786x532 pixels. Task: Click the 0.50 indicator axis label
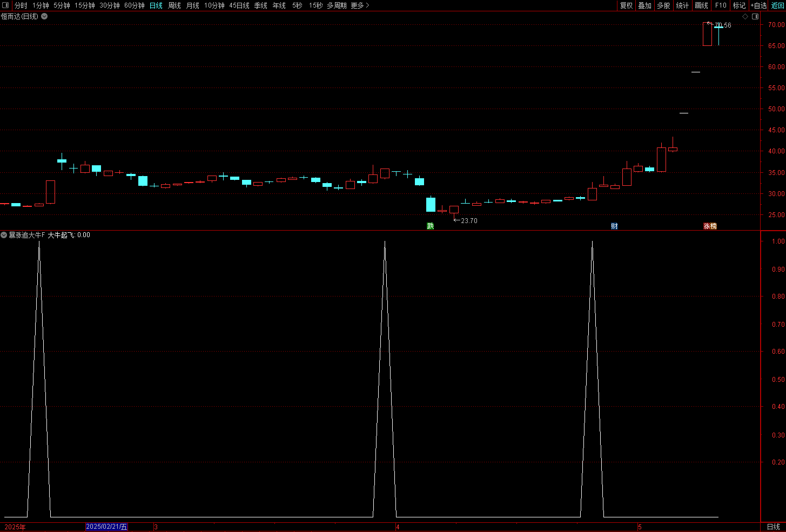[778, 380]
